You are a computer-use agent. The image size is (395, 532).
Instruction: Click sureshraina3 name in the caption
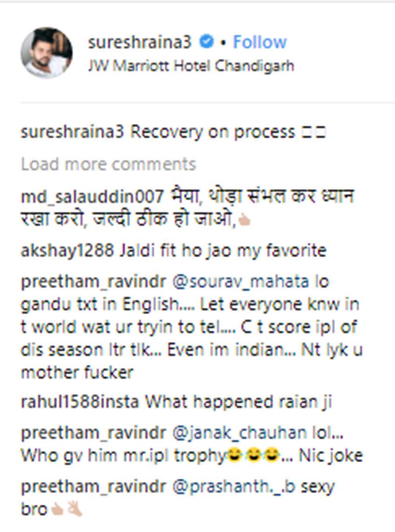[x=72, y=132]
